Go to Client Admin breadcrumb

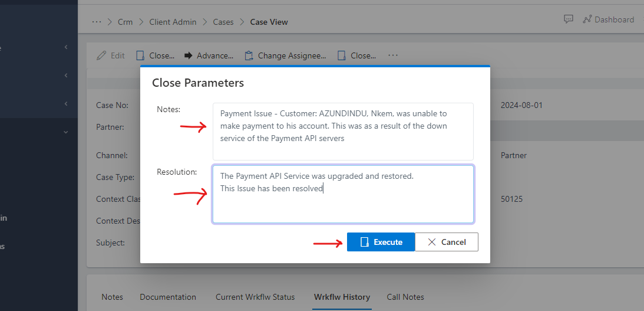(173, 22)
